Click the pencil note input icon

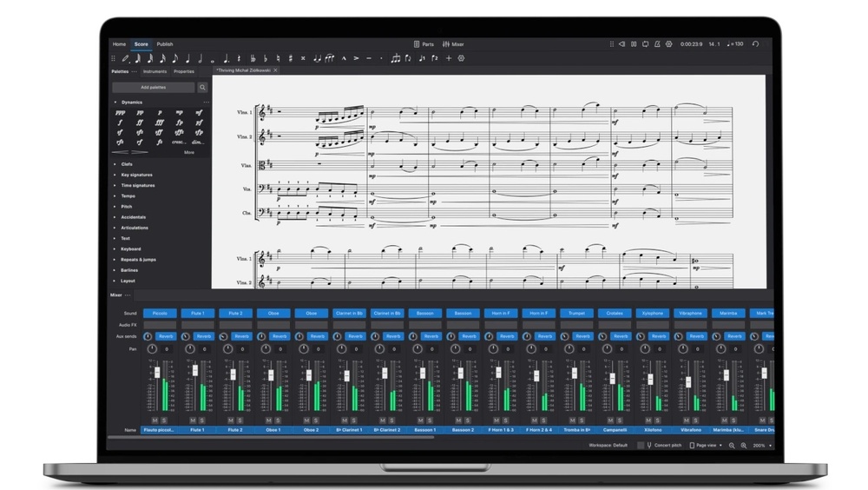[x=125, y=58]
